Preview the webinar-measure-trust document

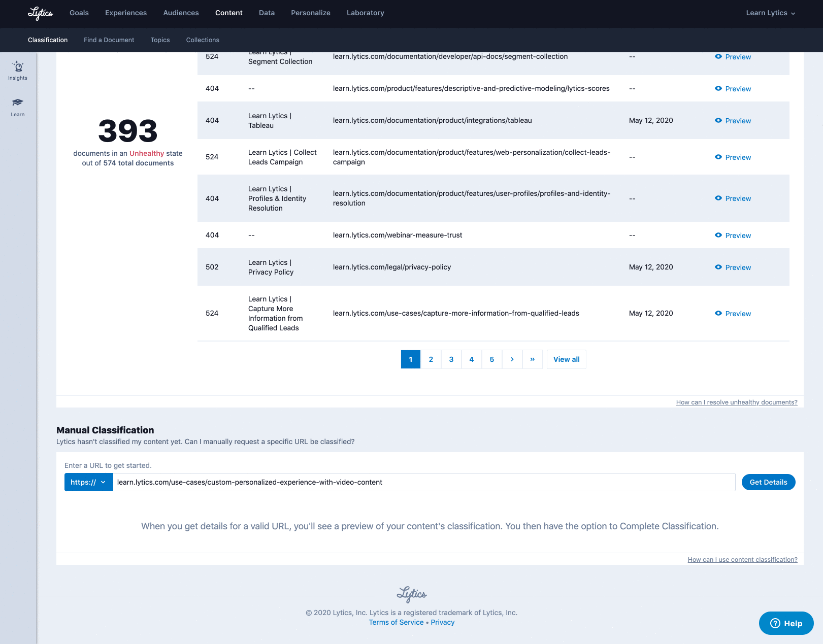click(733, 235)
